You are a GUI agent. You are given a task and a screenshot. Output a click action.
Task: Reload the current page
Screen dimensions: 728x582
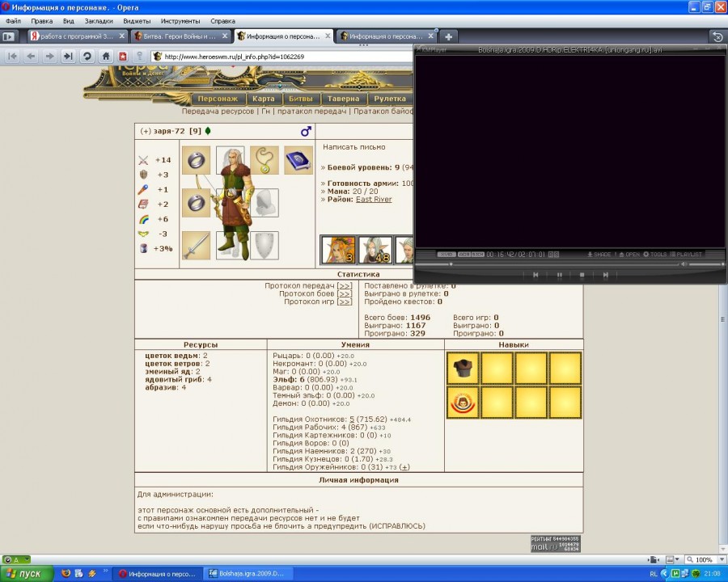tap(87, 56)
